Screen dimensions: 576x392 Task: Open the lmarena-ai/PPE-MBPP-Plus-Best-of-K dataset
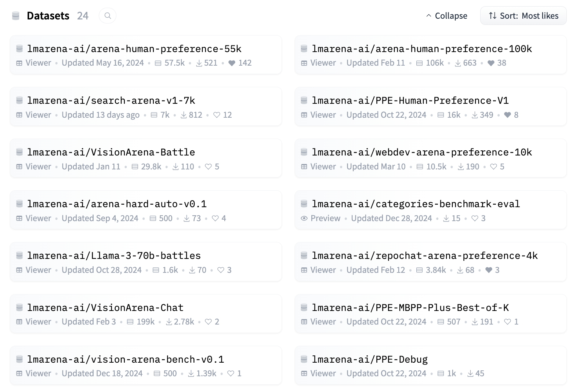point(410,308)
